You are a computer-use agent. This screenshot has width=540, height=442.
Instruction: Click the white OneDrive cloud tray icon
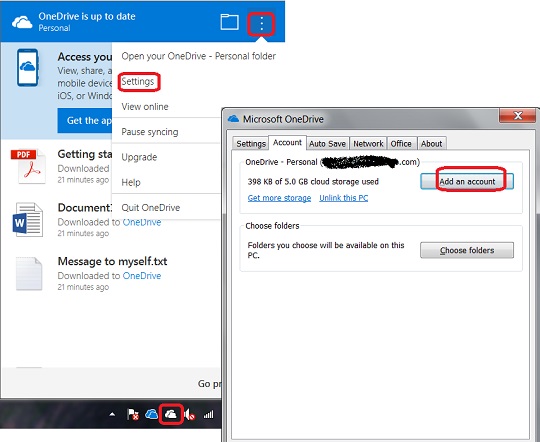pos(170,414)
